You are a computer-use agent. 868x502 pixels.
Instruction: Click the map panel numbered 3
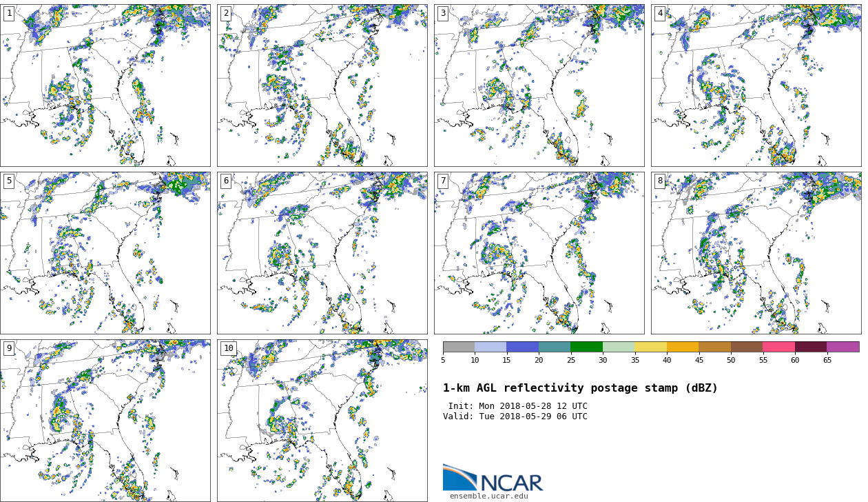coord(539,86)
